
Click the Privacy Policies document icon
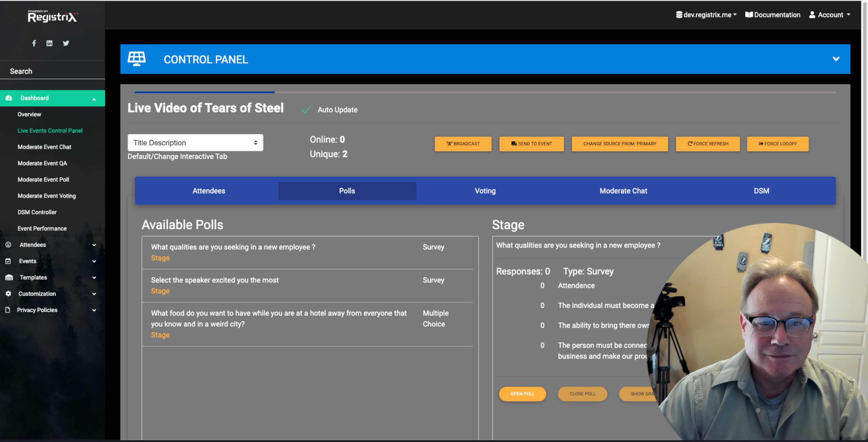[8, 310]
